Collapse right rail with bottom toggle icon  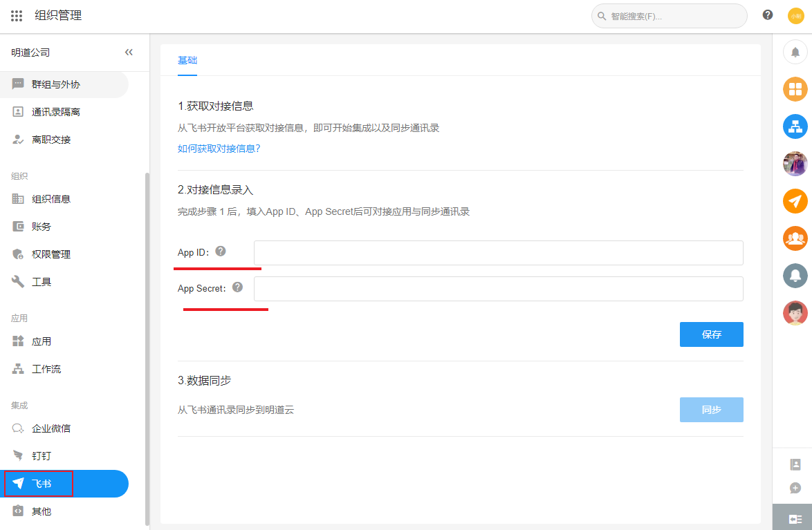pyautogui.click(x=795, y=519)
